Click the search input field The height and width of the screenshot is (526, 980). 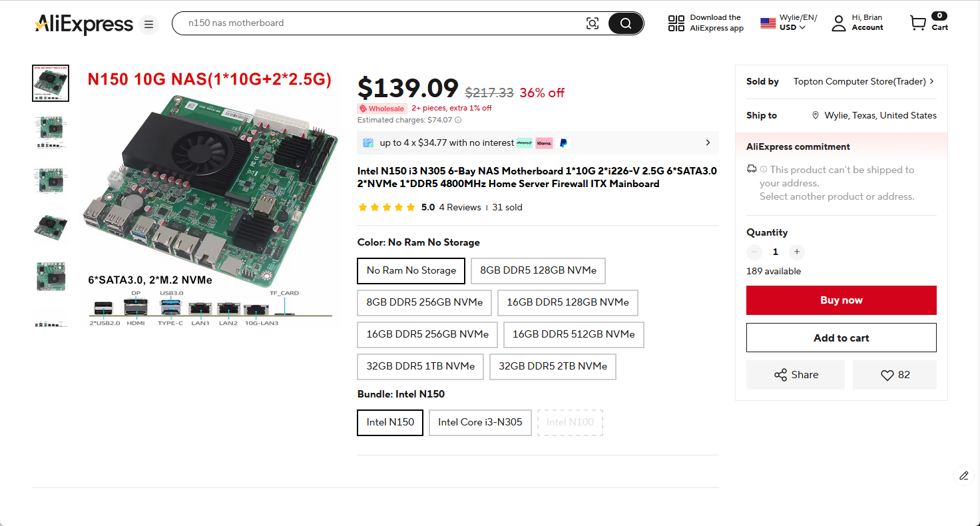coord(379,23)
